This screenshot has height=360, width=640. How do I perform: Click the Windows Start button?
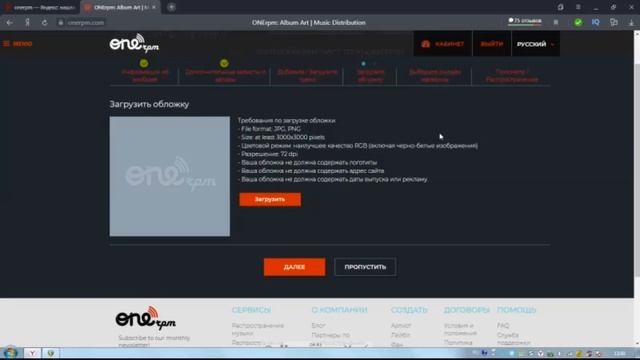[10, 353]
